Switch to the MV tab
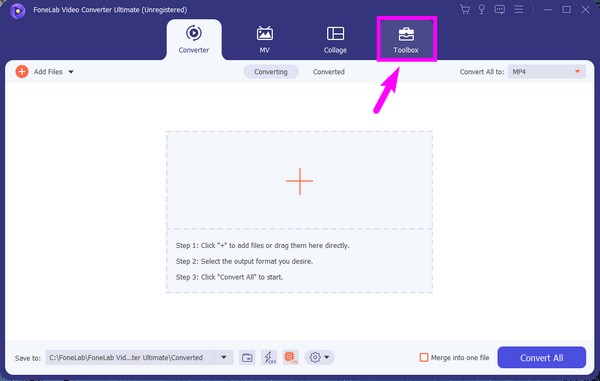600x381 pixels. point(264,40)
